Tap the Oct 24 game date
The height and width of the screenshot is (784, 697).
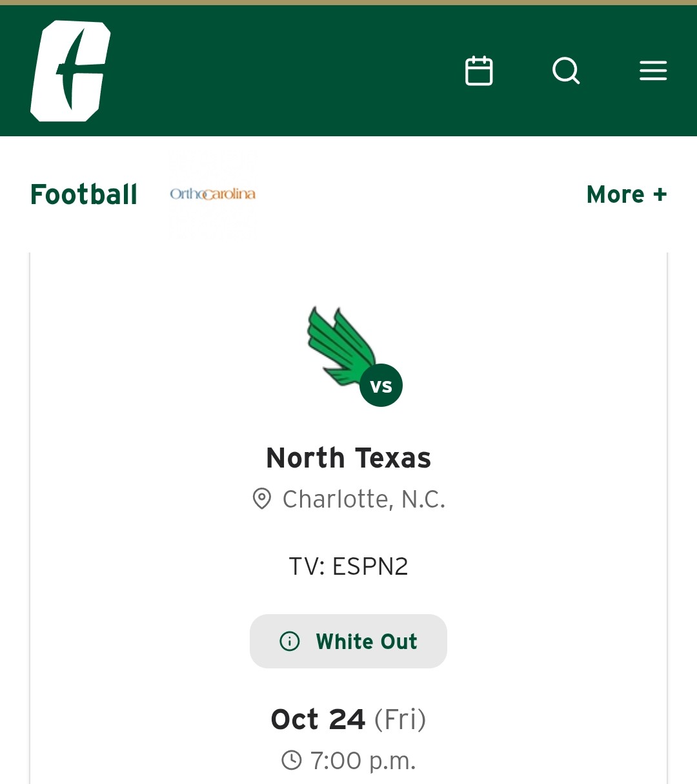(x=318, y=719)
